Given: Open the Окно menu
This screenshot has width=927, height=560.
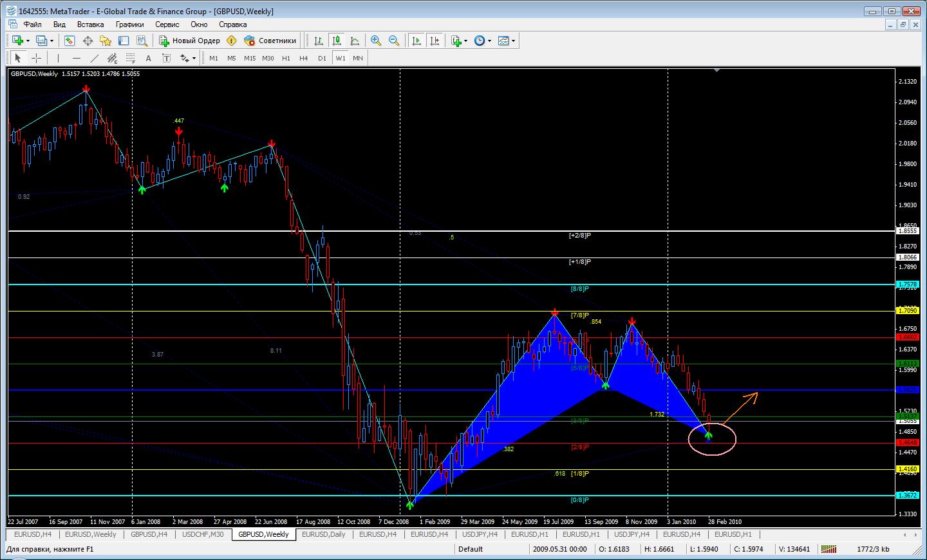Looking at the screenshot, I should (199, 24).
